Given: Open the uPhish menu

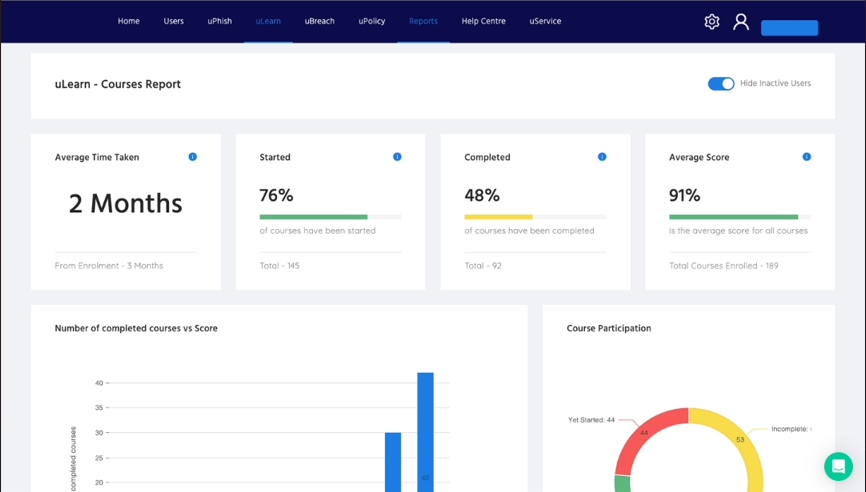Looking at the screenshot, I should pyautogui.click(x=220, y=21).
